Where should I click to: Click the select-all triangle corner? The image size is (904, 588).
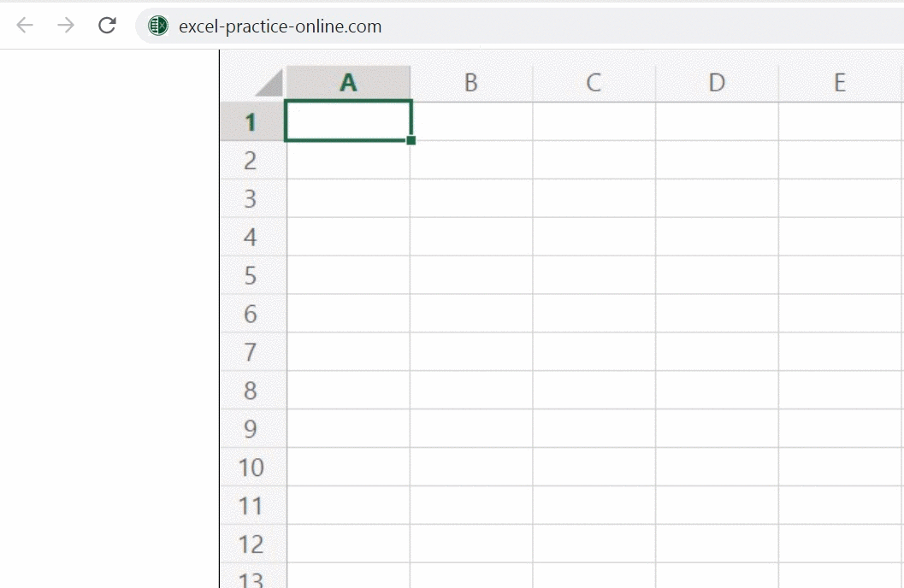[x=269, y=83]
